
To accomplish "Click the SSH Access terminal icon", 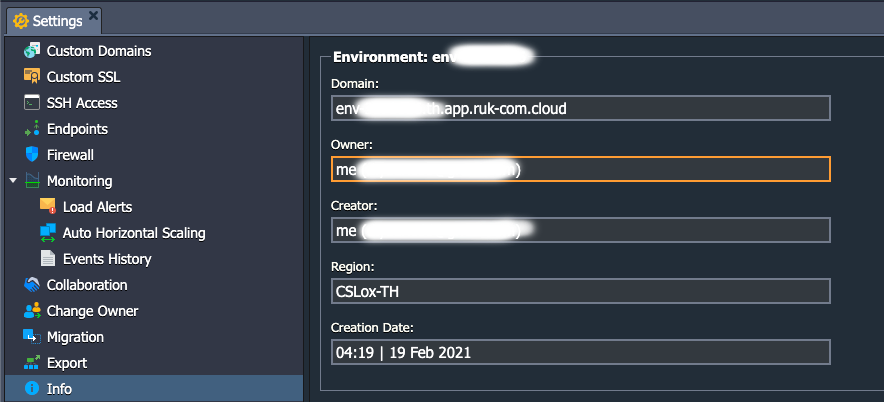I will coord(32,103).
